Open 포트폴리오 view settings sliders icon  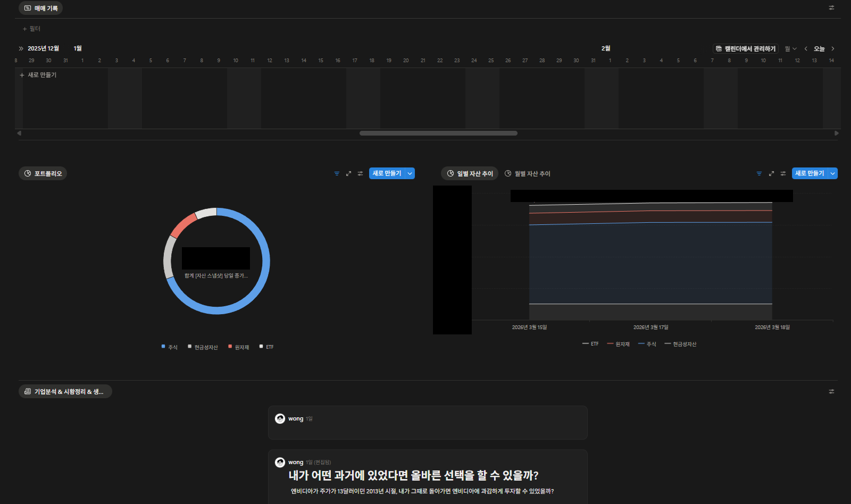(x=360, y=174)
